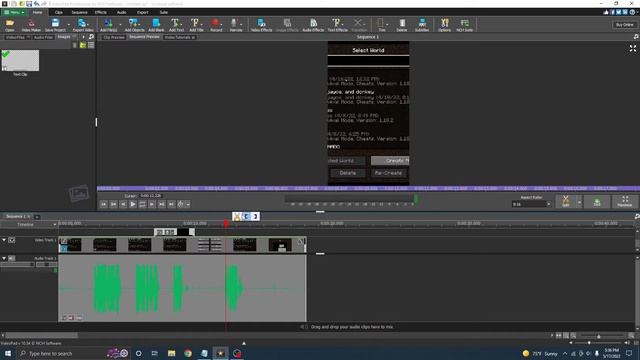Toggle Video Track 1 visibility icon
This screenshot has height=360, width=640.
tap(12, 240)
